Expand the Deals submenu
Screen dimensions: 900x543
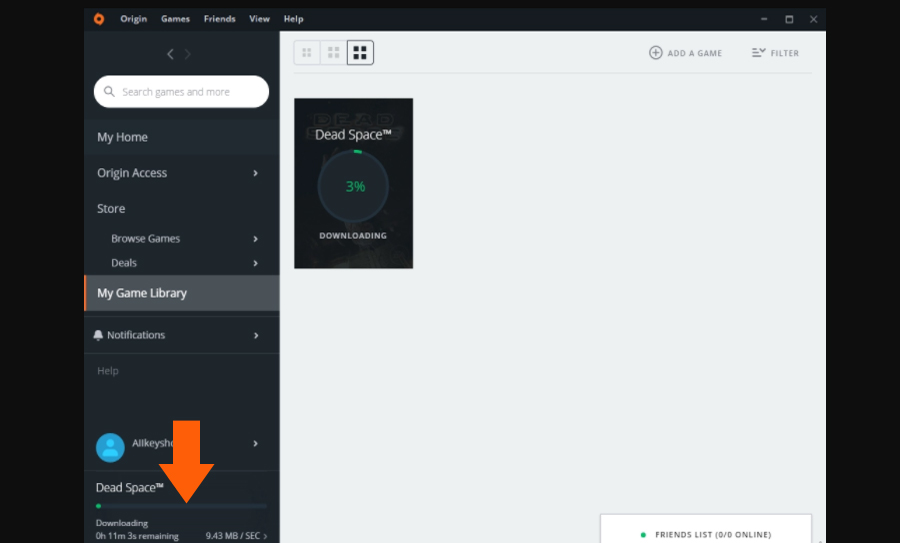tap(256, 263)
